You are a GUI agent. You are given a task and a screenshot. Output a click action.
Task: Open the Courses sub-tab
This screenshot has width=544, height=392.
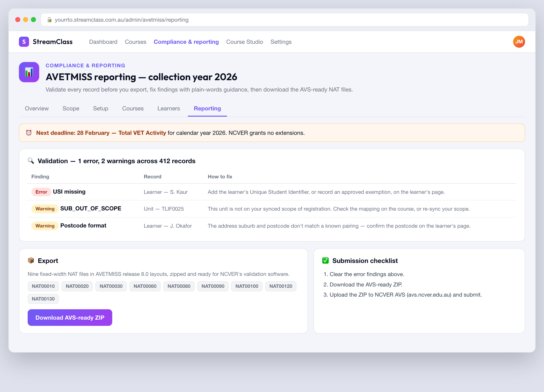pos(133,108)
